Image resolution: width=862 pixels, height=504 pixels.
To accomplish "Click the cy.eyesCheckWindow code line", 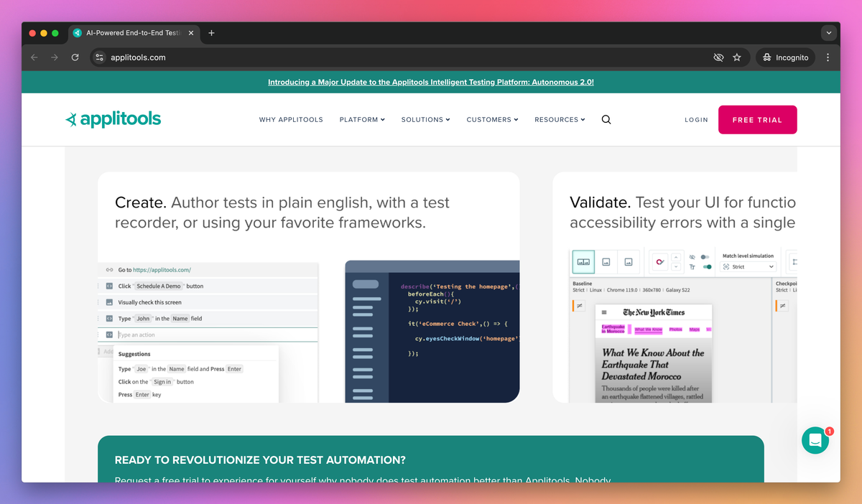I will click(467, 338).
